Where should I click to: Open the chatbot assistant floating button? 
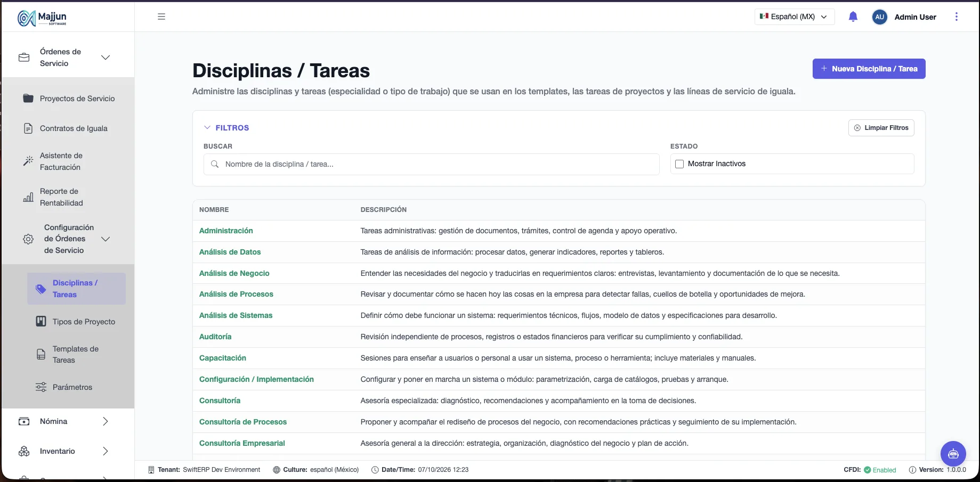pos(953,454)
